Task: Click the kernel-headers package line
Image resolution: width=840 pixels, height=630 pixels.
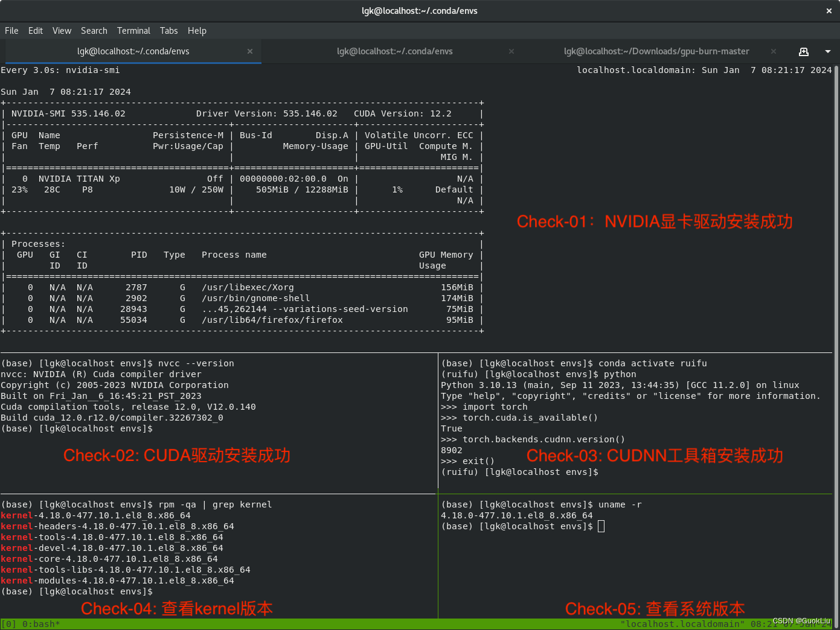Action: [x=117, y=526]
